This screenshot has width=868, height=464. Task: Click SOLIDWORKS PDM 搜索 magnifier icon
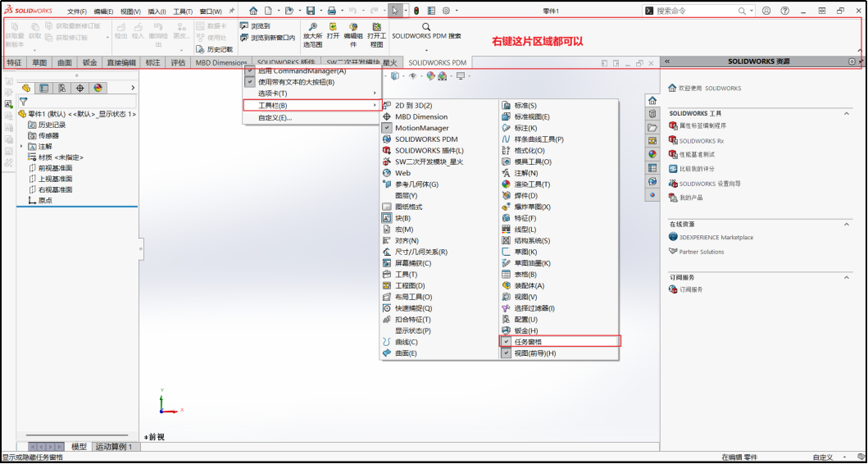[425, 26]
